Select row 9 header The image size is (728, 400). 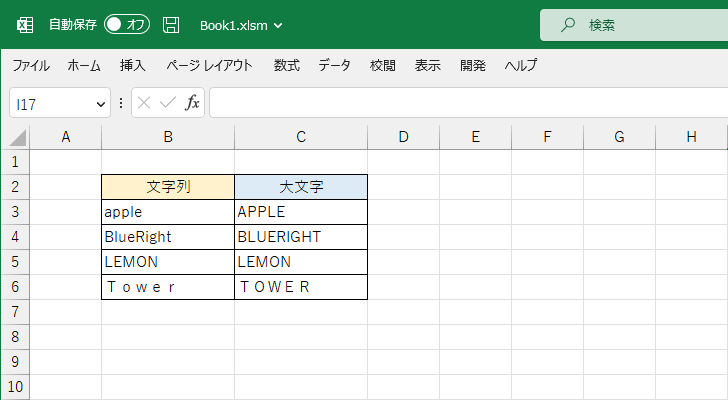15,362
